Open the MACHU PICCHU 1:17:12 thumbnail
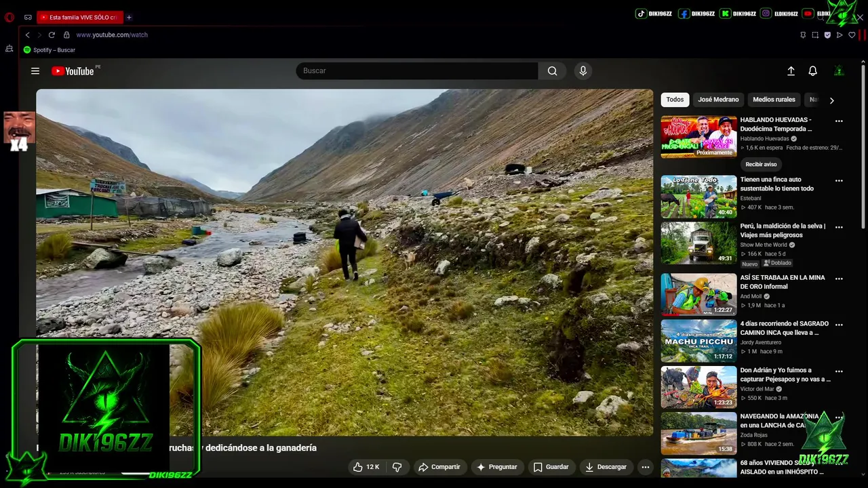The height and width of the screenshot is (488, 868). click(698, 341)
